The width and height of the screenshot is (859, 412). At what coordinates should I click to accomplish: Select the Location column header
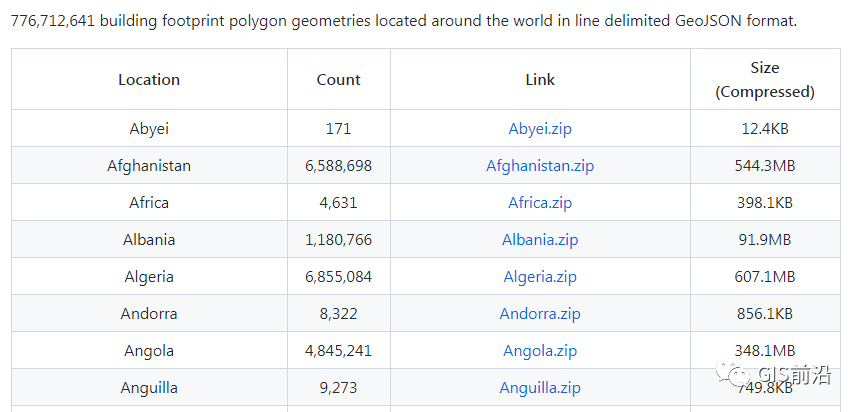pos(149,80)
